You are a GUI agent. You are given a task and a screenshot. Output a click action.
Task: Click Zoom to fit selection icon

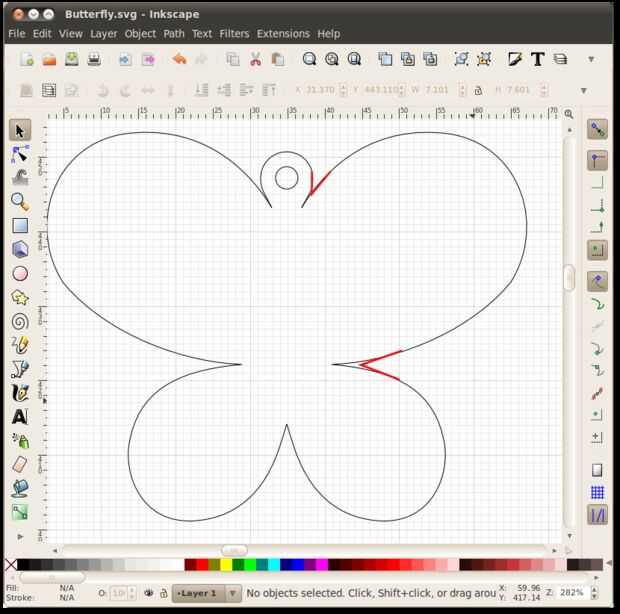coord(309,59)
